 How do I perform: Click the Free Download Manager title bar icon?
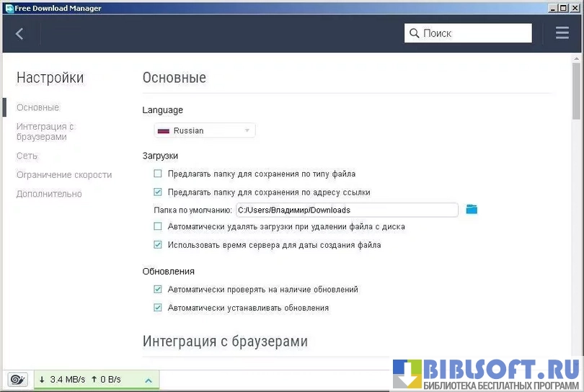click(9, 8)
